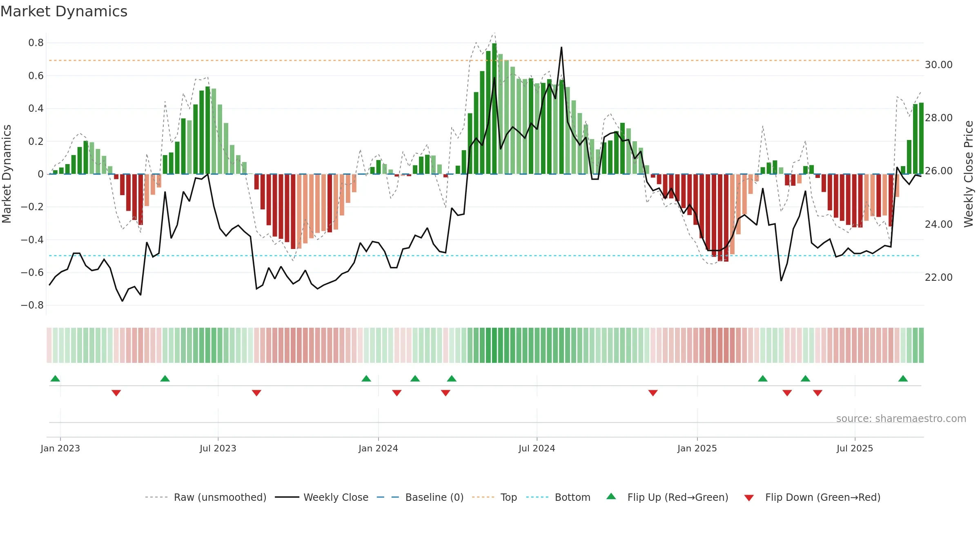
Task: Click the Market Dynamics chart title
Action: pos(64,11)
